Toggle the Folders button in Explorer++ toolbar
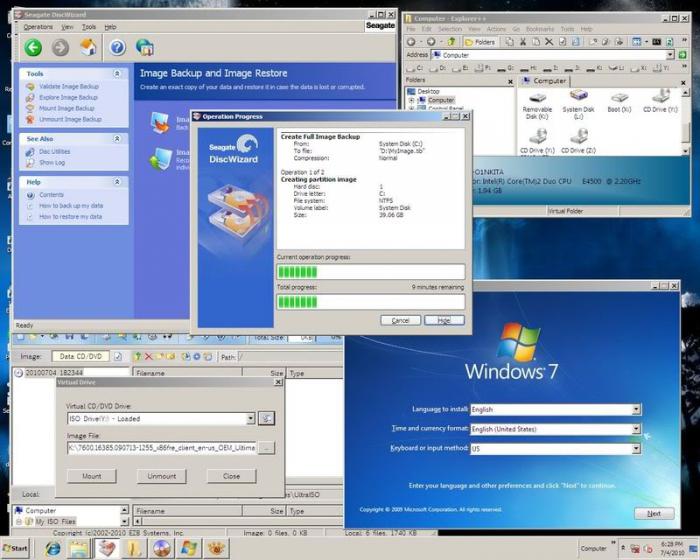The image size is (700, 560). pyautogui.click(x=480, y=42)
